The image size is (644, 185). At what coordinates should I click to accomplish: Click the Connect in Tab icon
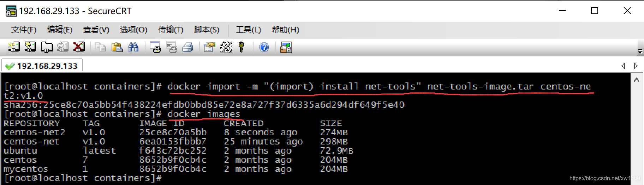(x=47, y=47)
